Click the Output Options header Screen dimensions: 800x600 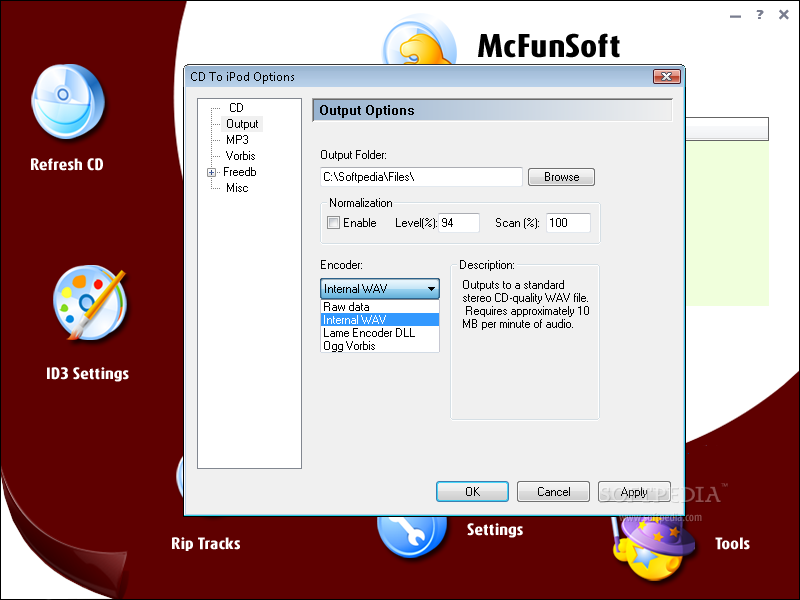point(492,110)
